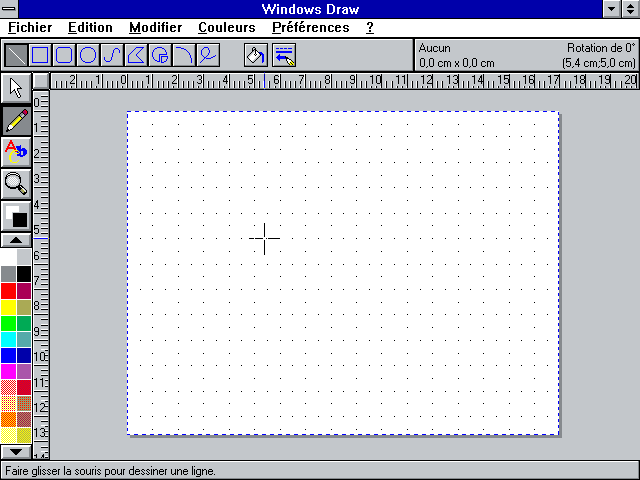Select the cyan color swatch
640x480 pixels.
[x=8, y=339]
